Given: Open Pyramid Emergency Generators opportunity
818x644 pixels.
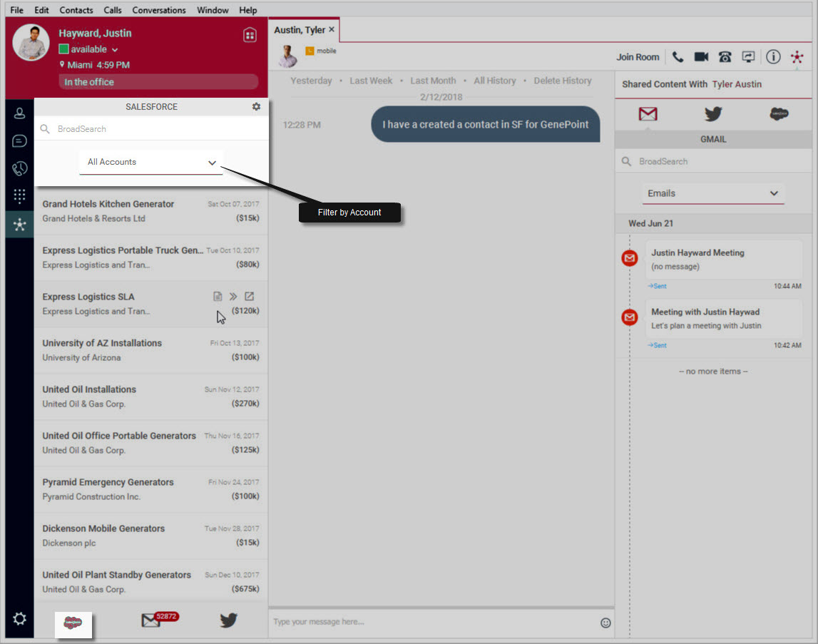Looking at the screenshot, I should click(x=150, y=489).
